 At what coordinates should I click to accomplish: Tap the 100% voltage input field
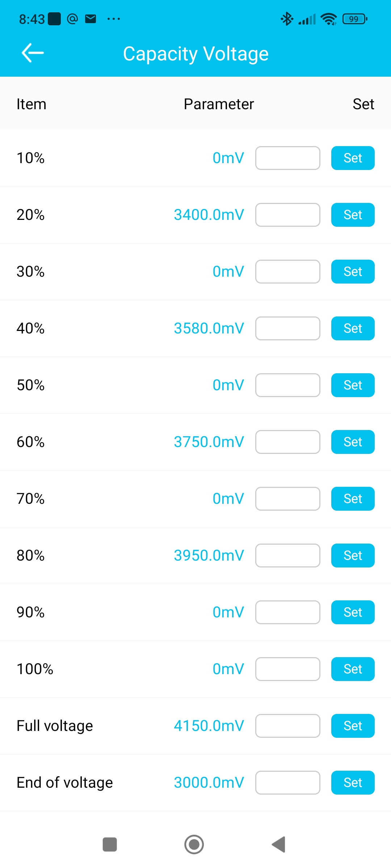pyautogui.click(x=287, y=669)
